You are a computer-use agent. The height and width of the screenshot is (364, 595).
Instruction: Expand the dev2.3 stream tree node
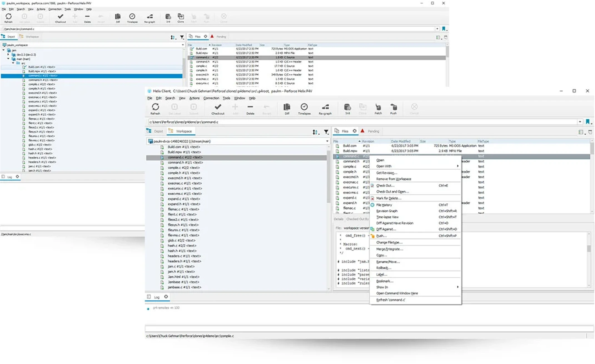tap(8, 55)
